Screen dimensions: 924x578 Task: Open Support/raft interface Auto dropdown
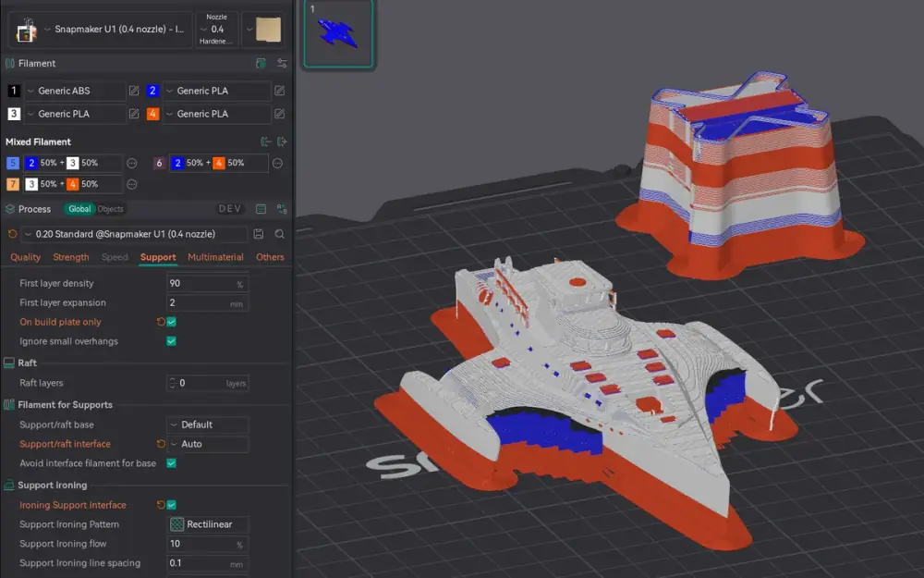tap(207, 444)
